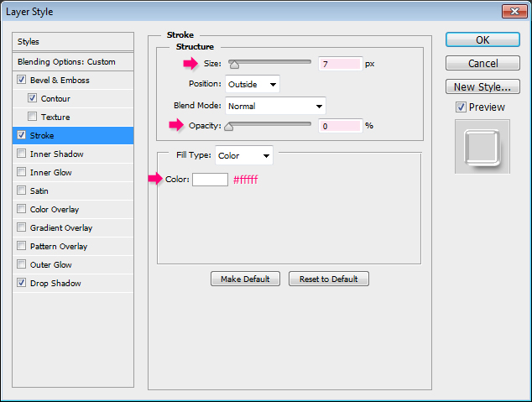This screenshot has width=532, height=402.
Task: Open the Outer Glow settings label
Action: coord(51,264)
